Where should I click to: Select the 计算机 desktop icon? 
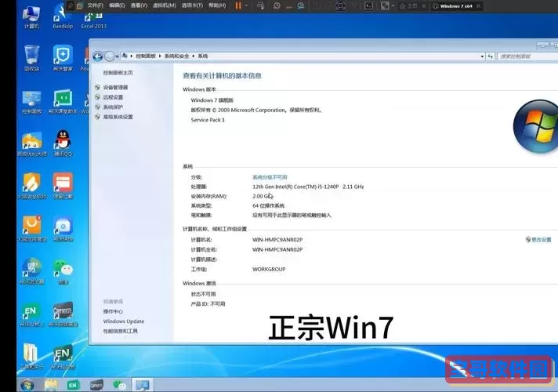(x=31, y=16)
